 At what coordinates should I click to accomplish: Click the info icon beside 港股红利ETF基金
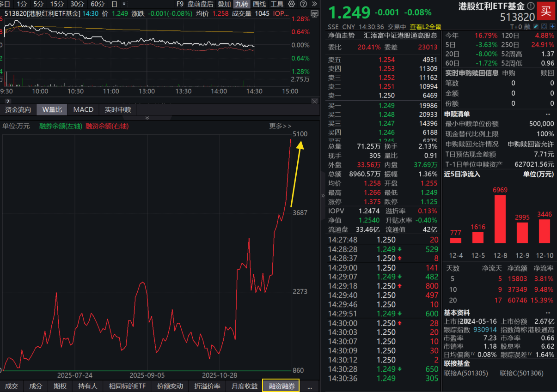coord(531,6)
